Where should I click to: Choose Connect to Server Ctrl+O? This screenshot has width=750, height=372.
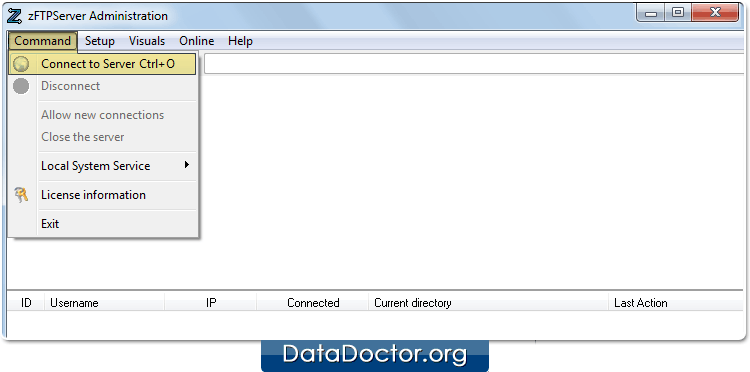(102, 64)
